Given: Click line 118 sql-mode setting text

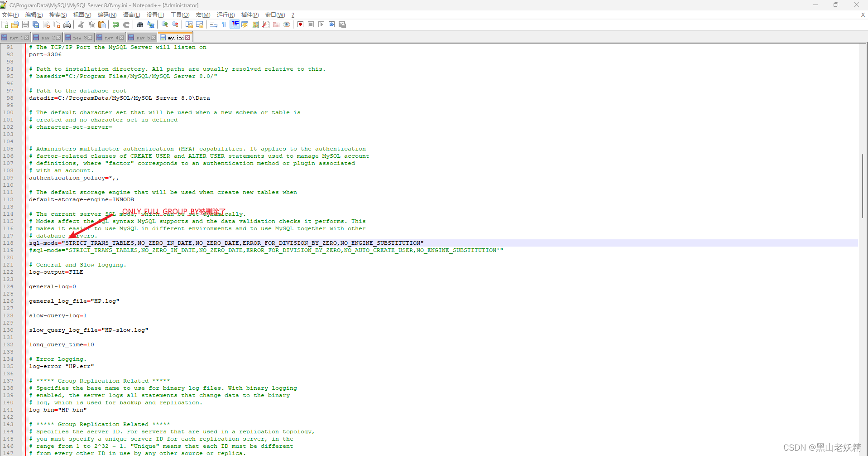Looking at the screenshot, I should 226,243.
